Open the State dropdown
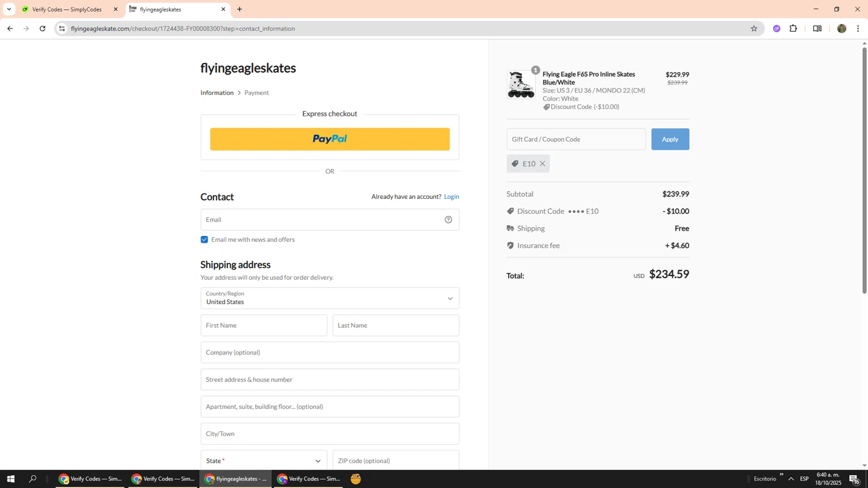This screenshot has height=488, width=868. (263, 461)
